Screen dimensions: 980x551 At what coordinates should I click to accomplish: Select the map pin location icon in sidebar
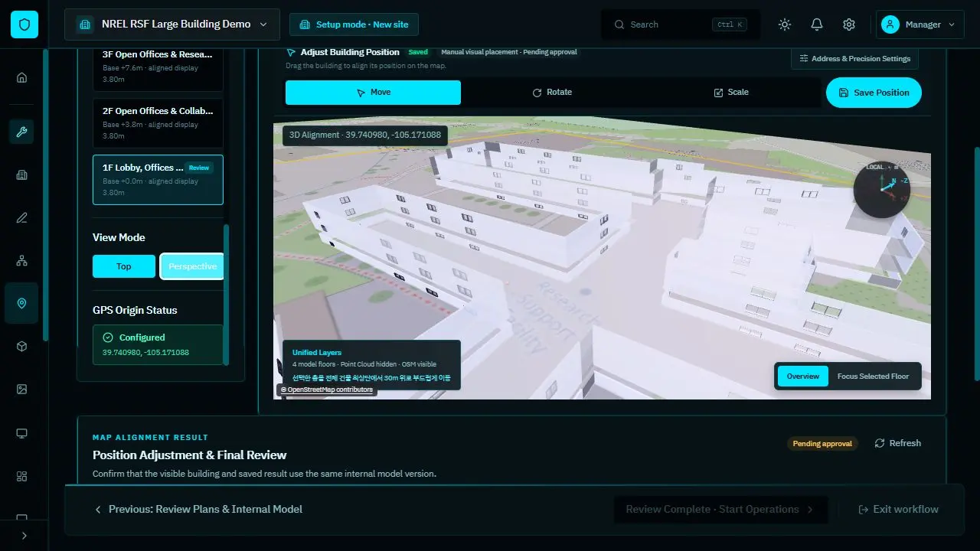(21, 304)
